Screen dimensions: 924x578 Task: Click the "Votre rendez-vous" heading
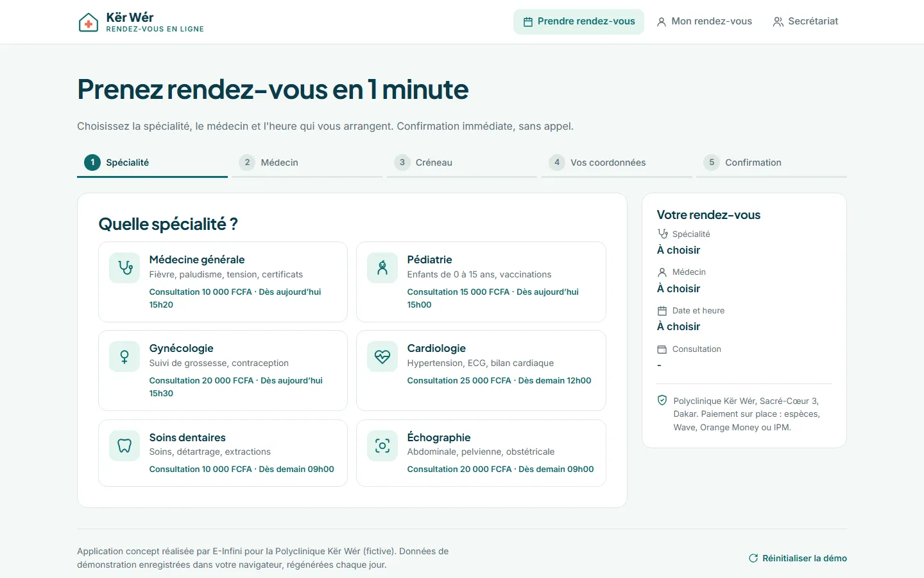point(708,215)
